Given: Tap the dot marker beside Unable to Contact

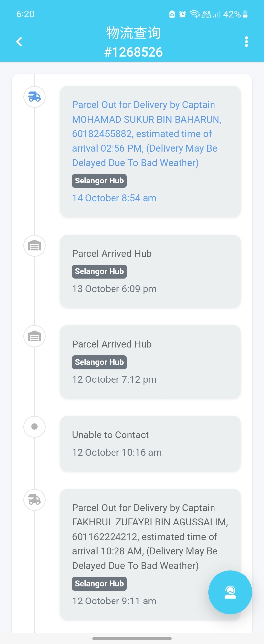Looking at the screenshot, I should [x=34, y=427].
